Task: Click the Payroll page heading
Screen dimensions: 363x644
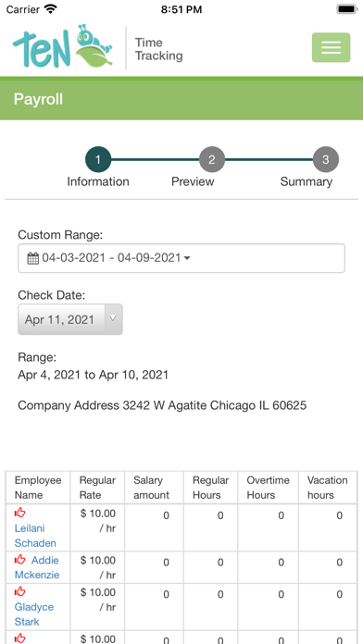Action: [x=38, y=99]
